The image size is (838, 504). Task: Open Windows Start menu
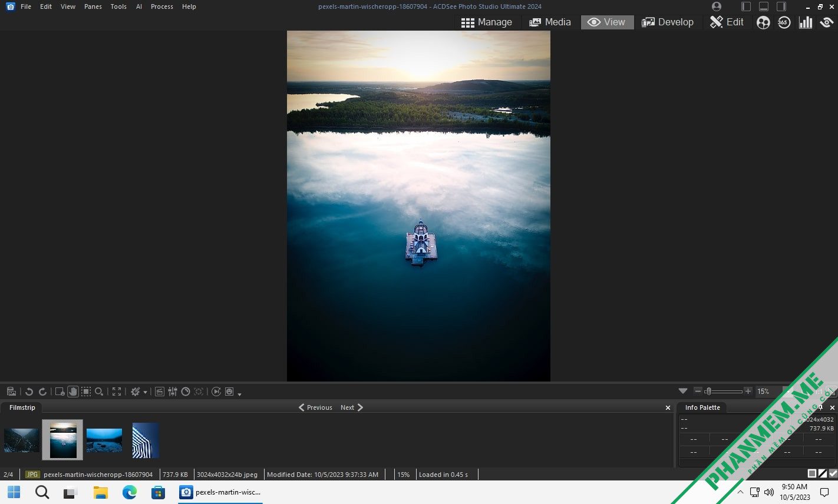point(14,492)
